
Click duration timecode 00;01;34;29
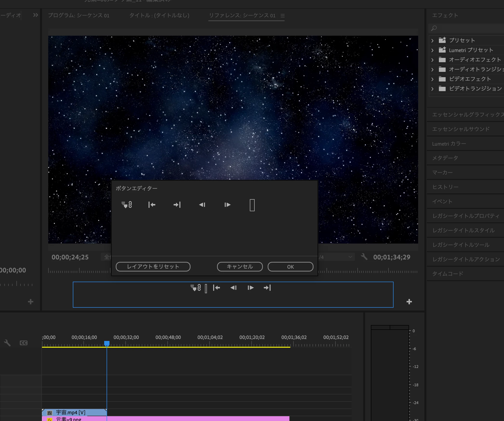pos(392,257)
